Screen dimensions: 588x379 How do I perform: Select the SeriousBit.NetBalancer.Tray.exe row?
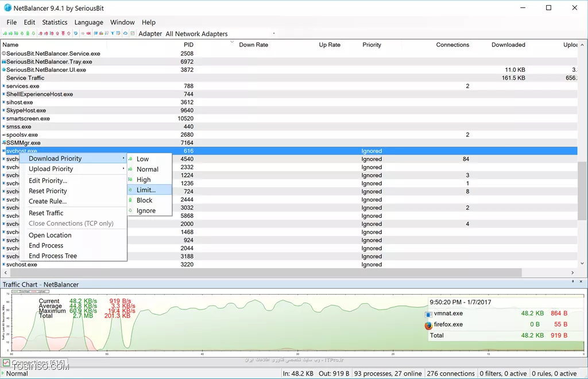pyautogui.click(x=289, y=61)
